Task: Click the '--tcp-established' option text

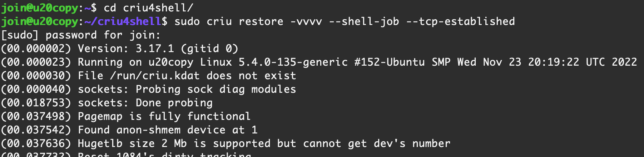Action: pos(461,21)
